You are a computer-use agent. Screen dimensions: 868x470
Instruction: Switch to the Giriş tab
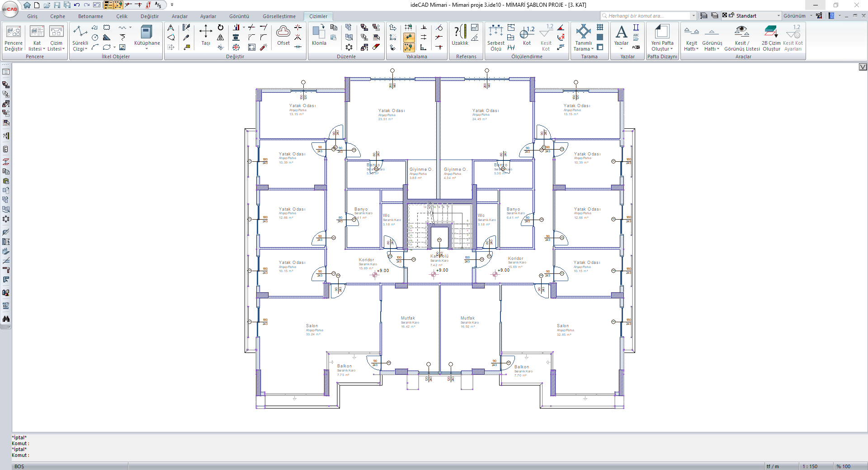32,16
